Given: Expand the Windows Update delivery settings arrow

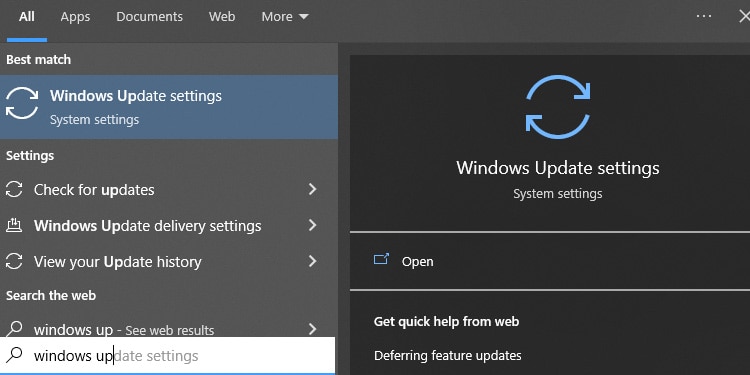Looking at the screenshot, I should (312, 225).
